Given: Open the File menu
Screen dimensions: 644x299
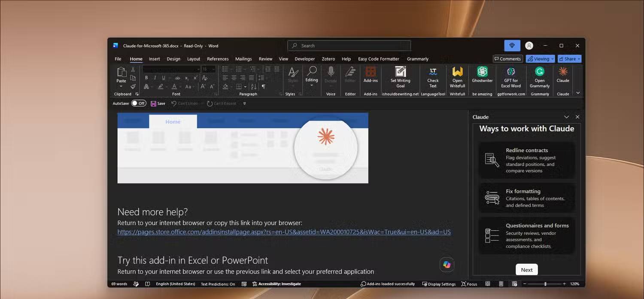Looking at the screenshot, I should click(118, 59).
